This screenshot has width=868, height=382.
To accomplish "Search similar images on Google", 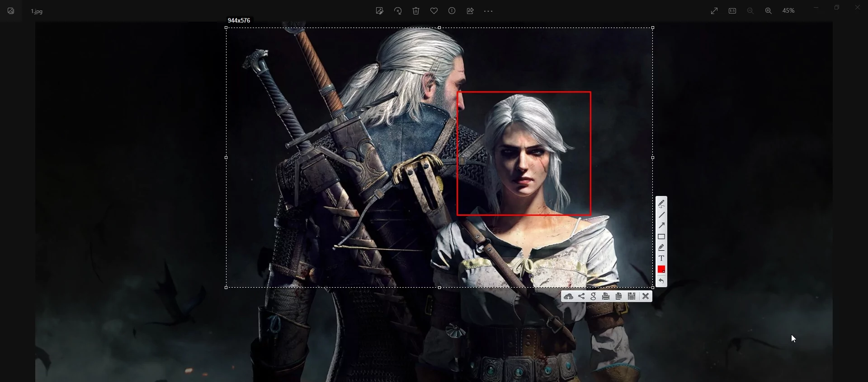I will point(594,296).
